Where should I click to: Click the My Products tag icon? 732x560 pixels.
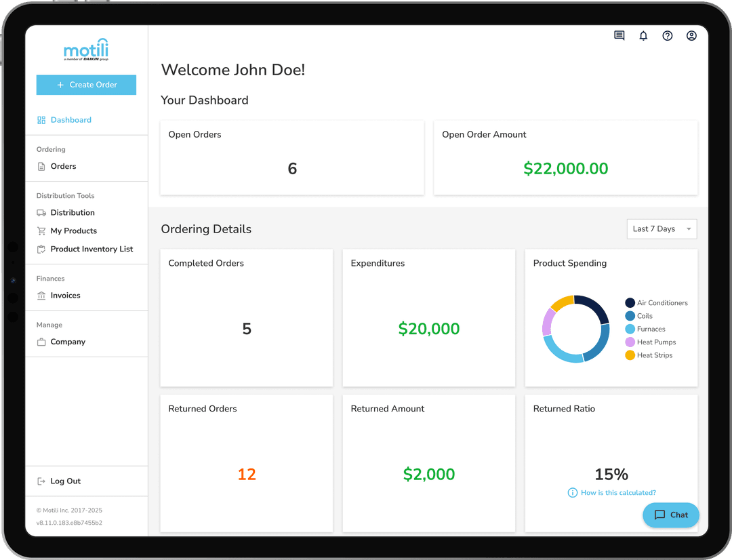pyautogui.click(x=41, y=231)
